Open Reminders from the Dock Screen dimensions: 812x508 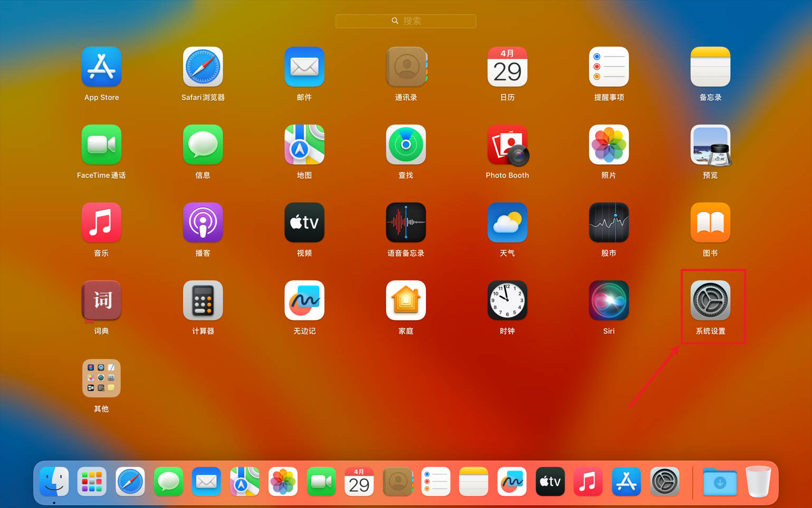(436, 482)
